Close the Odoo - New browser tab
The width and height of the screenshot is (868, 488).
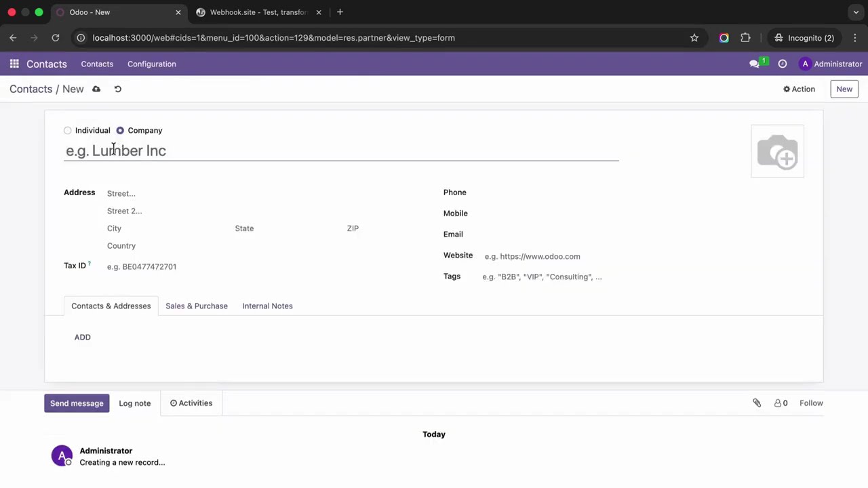point(178,12)
